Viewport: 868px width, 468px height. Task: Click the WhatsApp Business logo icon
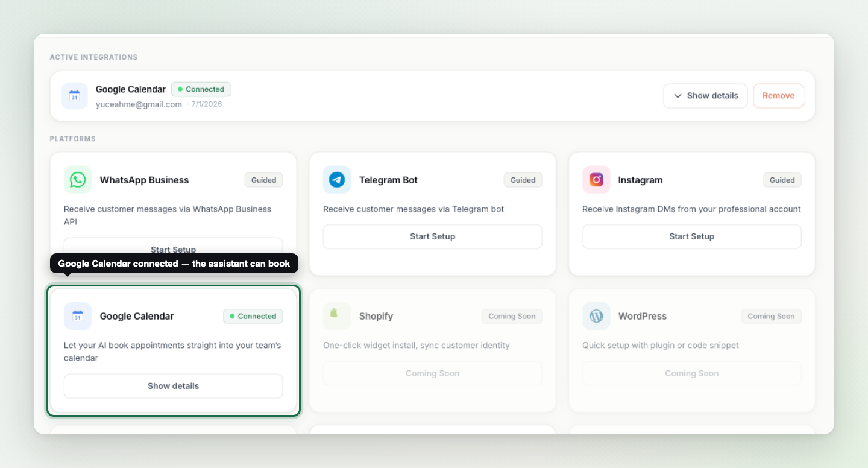78,180
